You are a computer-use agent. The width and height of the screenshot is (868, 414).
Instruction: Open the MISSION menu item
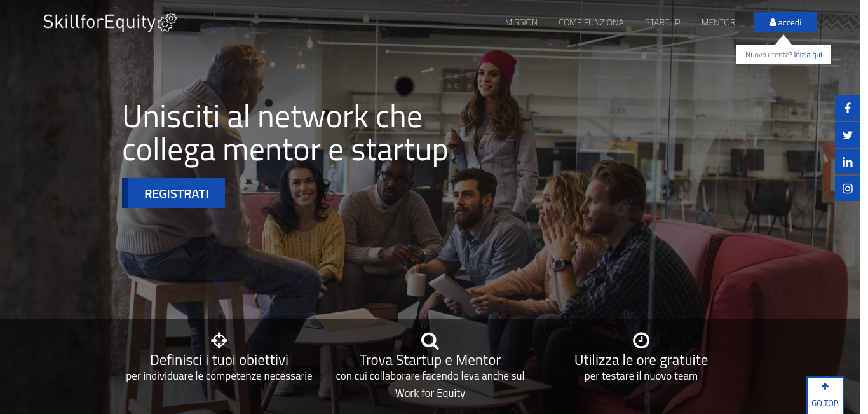click(521, 22)
